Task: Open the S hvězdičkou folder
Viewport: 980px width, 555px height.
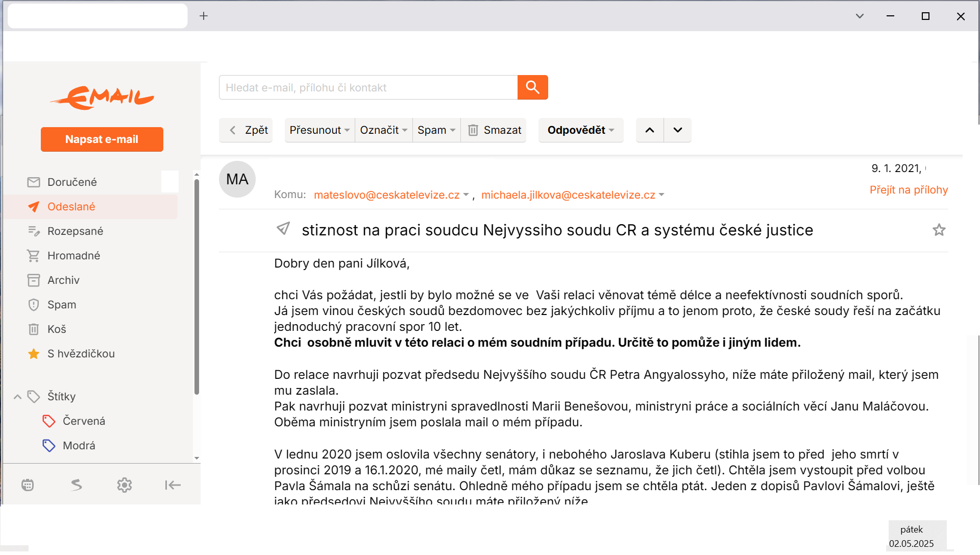Action: [x=90, y=354]
